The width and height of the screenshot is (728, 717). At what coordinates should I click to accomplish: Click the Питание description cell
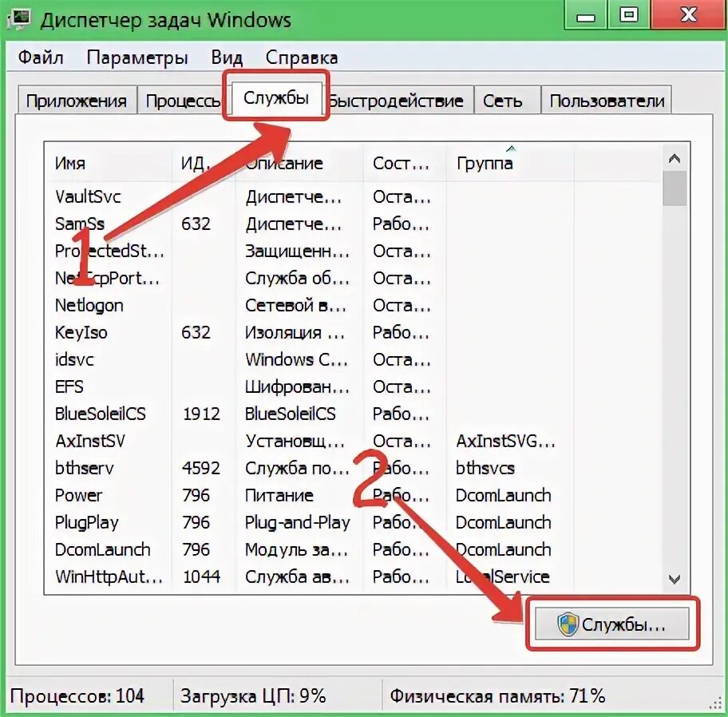click(279, 495)
